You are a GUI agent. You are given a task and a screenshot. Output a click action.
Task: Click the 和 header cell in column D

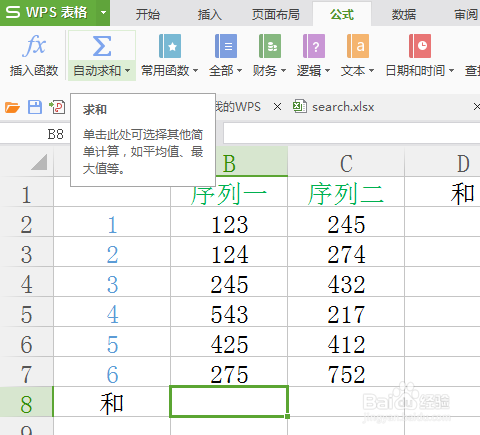tap(442, 192)
